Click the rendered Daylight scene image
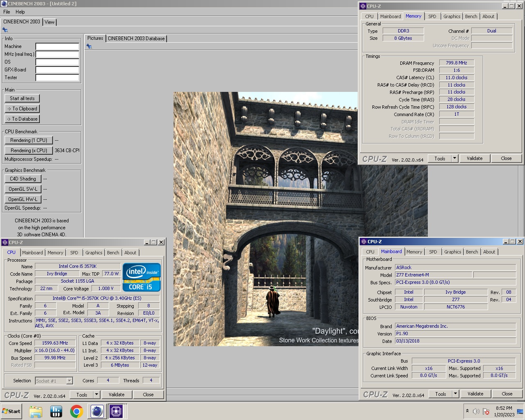This screenshot has width=525, height=420. pyautogui.click(x=266, y=219)
